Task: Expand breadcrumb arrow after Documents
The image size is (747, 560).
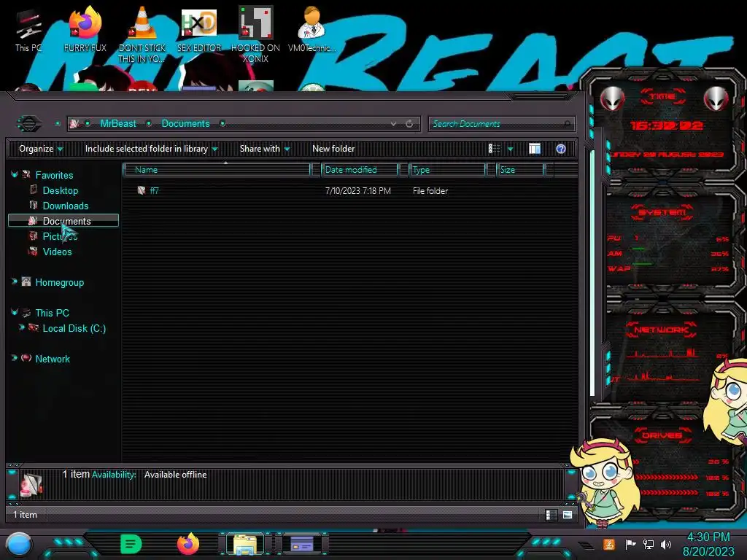Action: 222,123
